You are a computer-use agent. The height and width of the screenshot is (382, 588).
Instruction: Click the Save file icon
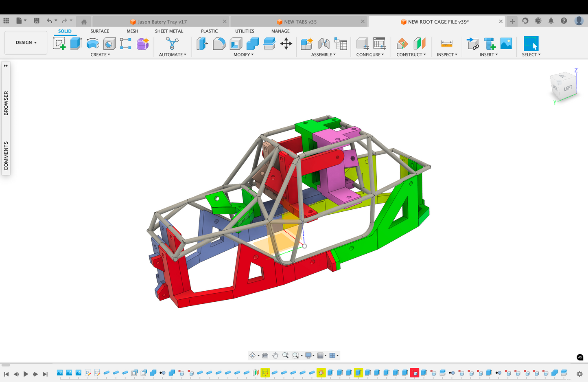click(x=37, y=21)
